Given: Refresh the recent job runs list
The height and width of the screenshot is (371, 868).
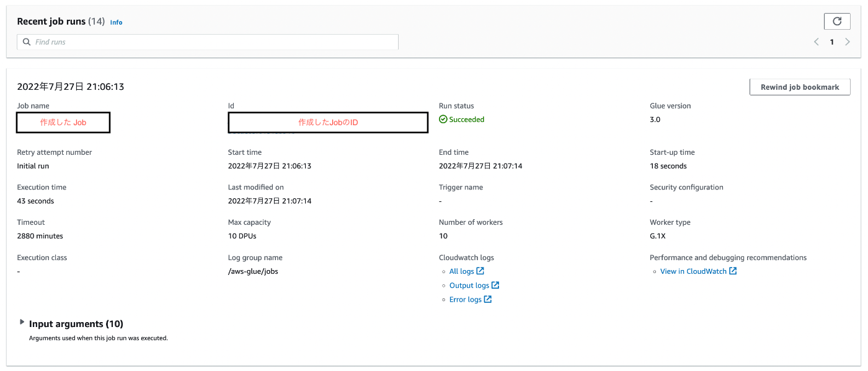Looking at the screenshot, I should (837, 21).
